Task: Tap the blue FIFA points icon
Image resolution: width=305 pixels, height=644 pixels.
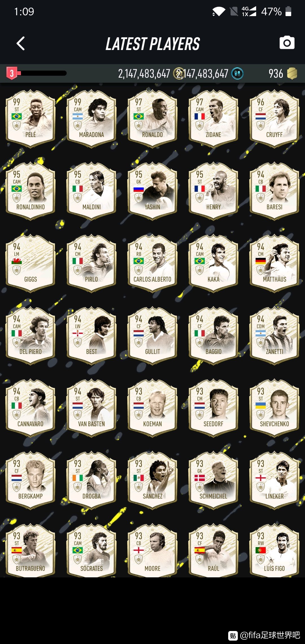Action: 237,74
